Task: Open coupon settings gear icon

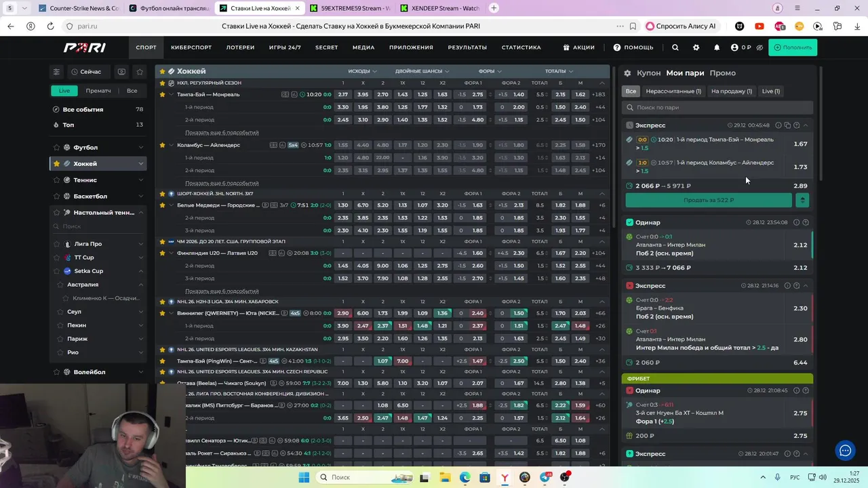Action: 627,73
